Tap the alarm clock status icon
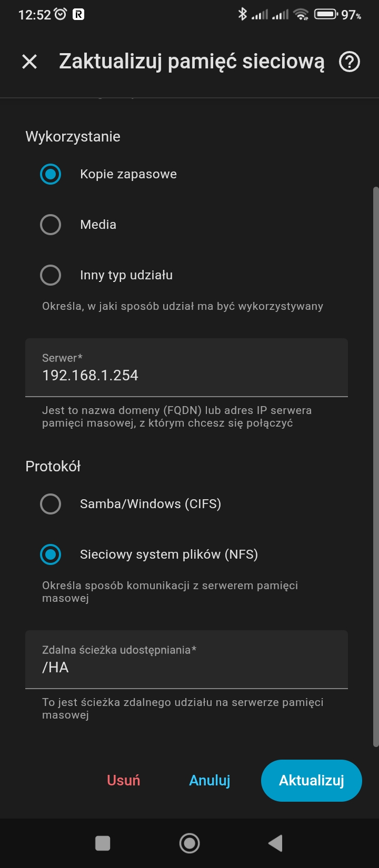The width and height of the screenshot is (379, 868). (x=61, y=14)
